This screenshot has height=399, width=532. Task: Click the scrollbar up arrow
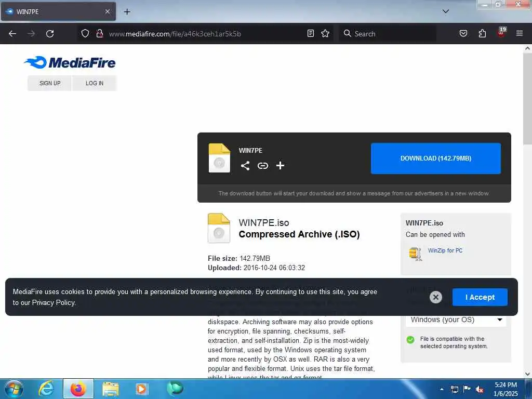[528, 48]
